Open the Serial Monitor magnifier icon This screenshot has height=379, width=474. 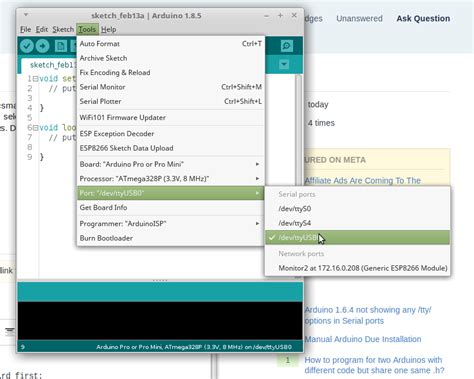[286, 46]
